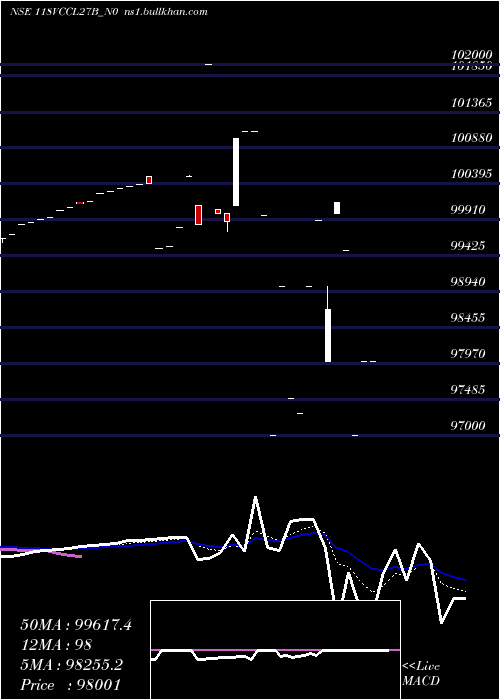500x700 pixels.
Task: Click the Price : 98001 value
Action: point(71,685)
